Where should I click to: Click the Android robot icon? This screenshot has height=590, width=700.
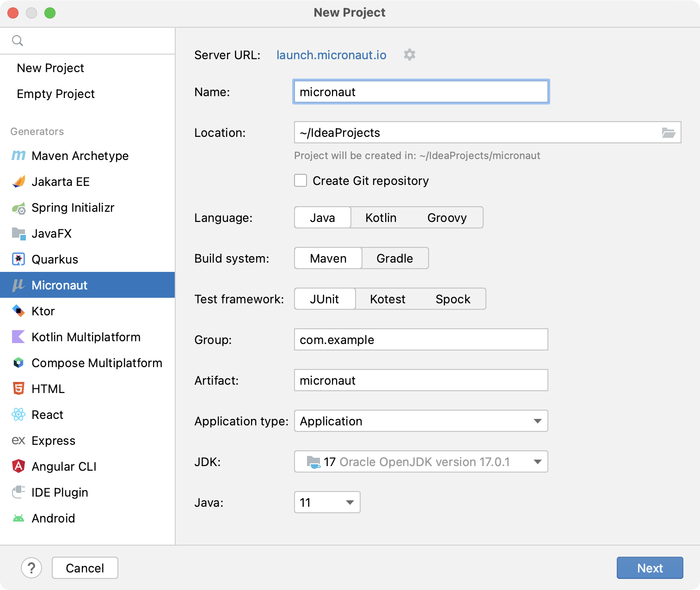coord(18,518)
